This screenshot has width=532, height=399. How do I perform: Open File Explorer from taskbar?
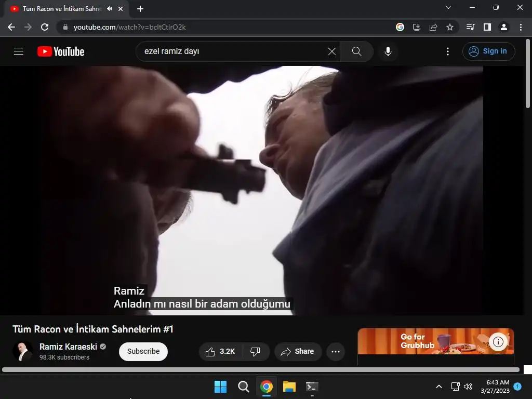pos(289,387)
